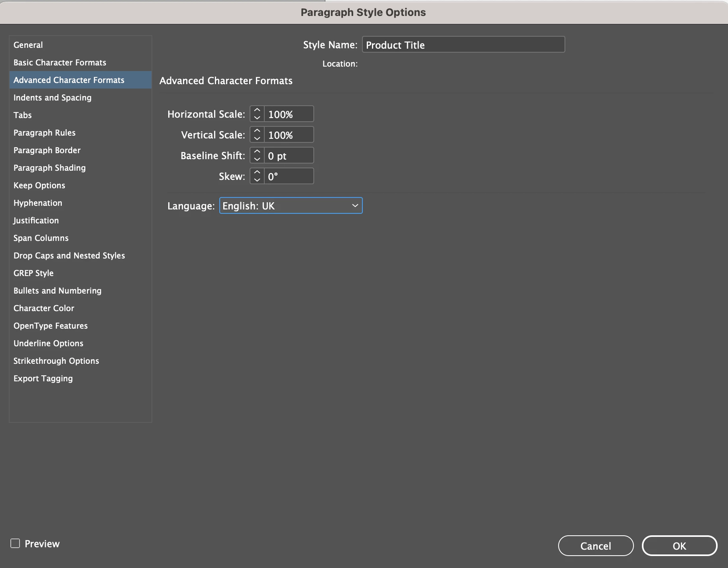Click the Baseline Shift value field

[289, 156]
